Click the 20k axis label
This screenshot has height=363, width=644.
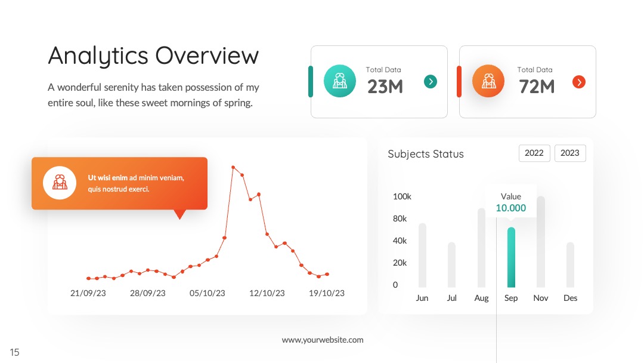click(400, 263)
